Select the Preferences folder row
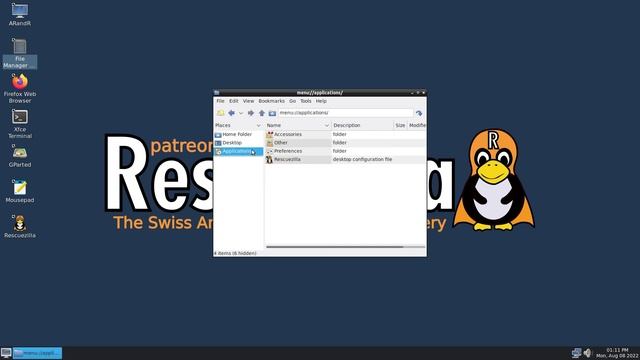The height and width of the screenshot is (360, 640). tap(345, 151)
